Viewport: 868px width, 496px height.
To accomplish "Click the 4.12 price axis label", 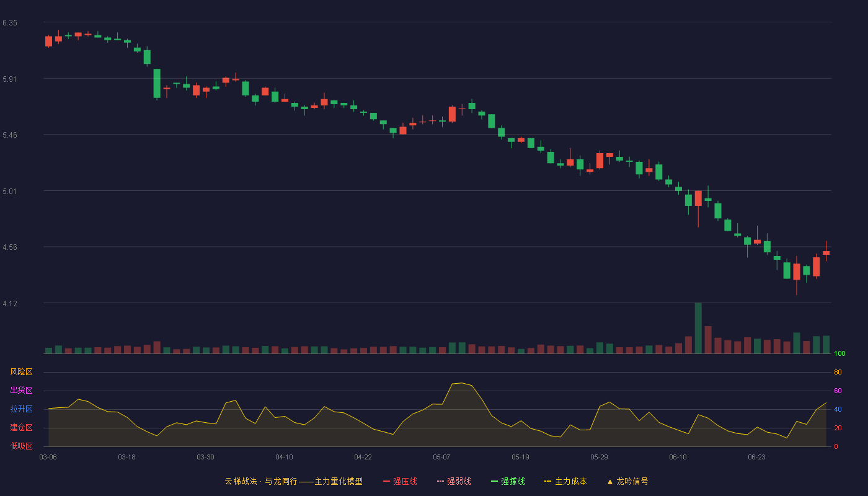I will [10, 303].
